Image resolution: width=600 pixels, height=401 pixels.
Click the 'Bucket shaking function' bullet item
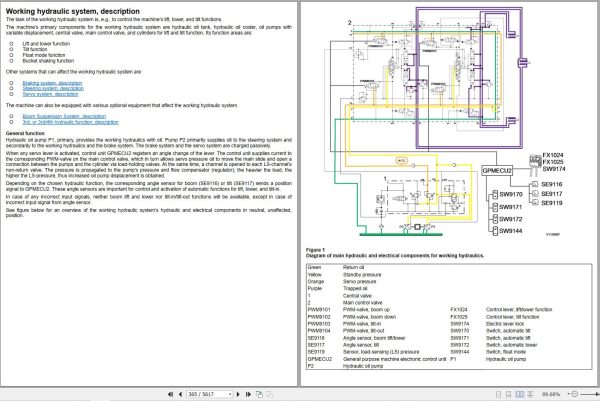[x=48, y=61]
